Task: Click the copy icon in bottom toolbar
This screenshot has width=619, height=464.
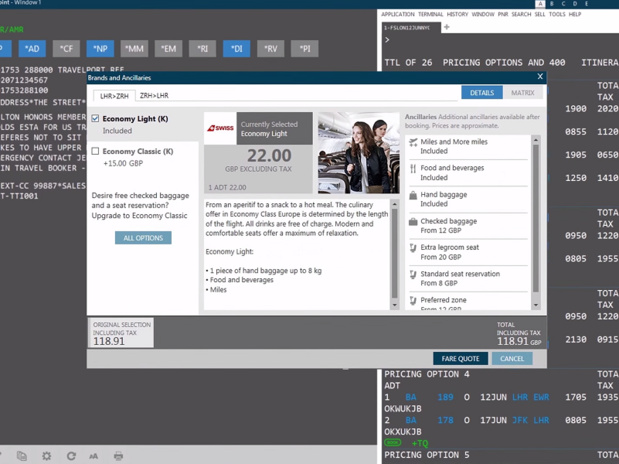Action: click(22, 456)
